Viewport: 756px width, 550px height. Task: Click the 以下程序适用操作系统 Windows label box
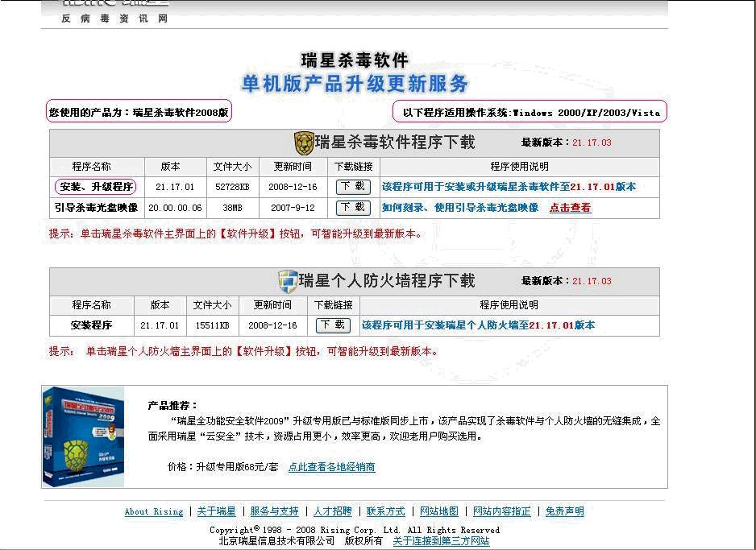click(530, 112)
